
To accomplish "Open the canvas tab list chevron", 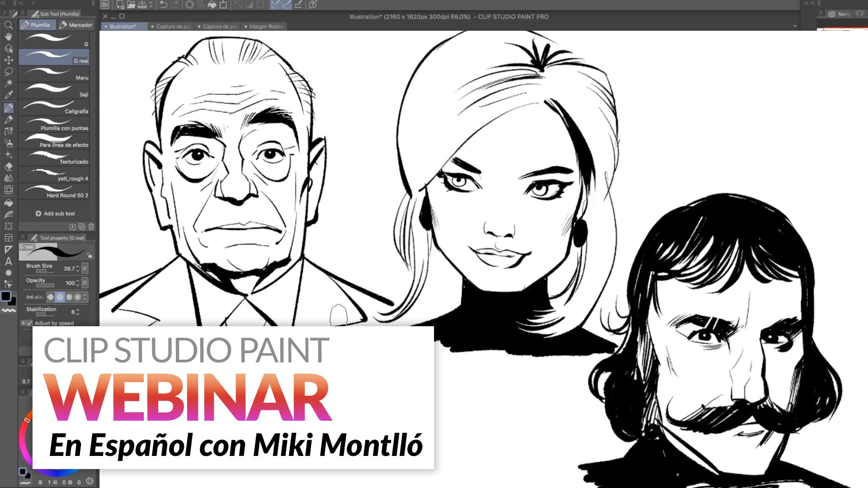I will [795, 26].
